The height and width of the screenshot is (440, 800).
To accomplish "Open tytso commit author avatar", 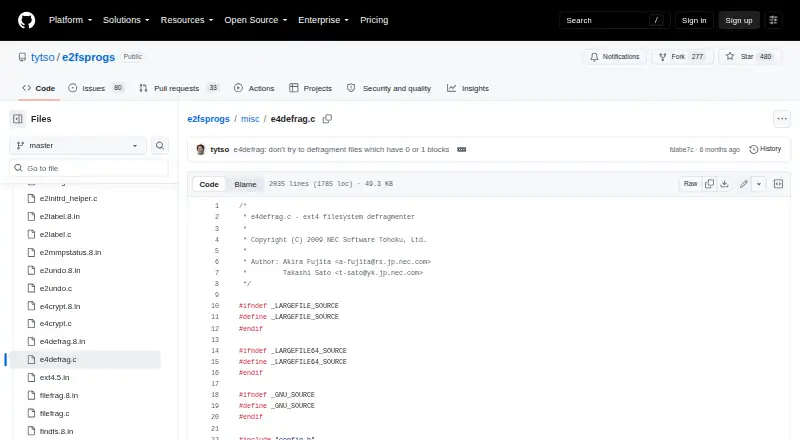I will [201, 150].
